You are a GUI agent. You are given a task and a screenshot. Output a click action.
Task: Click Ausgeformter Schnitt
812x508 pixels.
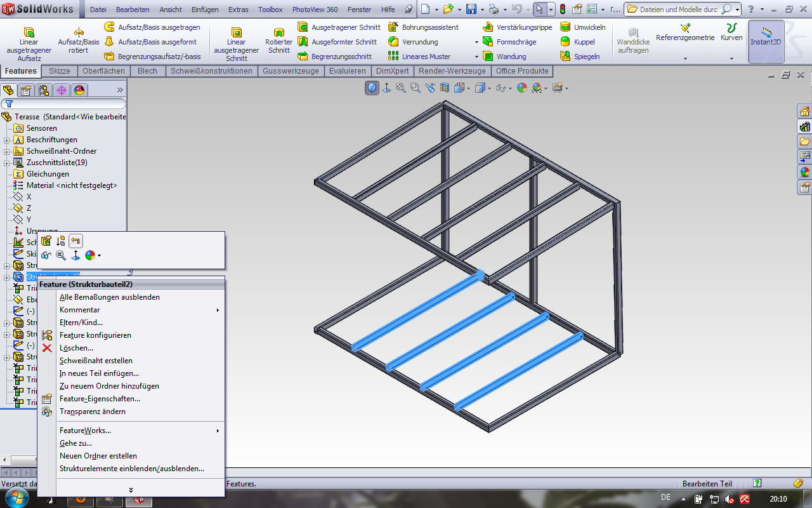tap(337, 42)
